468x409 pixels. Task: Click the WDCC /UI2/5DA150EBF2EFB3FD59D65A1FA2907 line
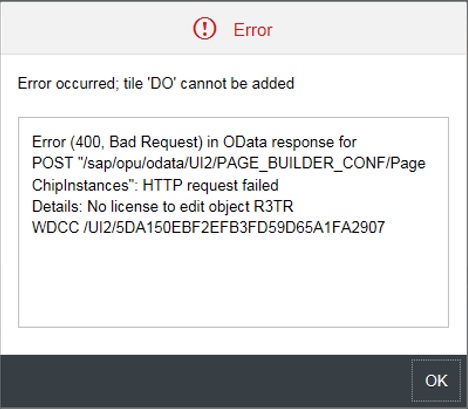(x=208, y=228)
